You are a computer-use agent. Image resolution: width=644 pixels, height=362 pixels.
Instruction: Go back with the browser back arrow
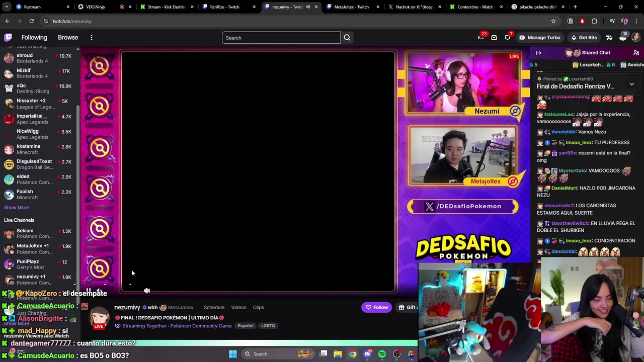point(7,21)
